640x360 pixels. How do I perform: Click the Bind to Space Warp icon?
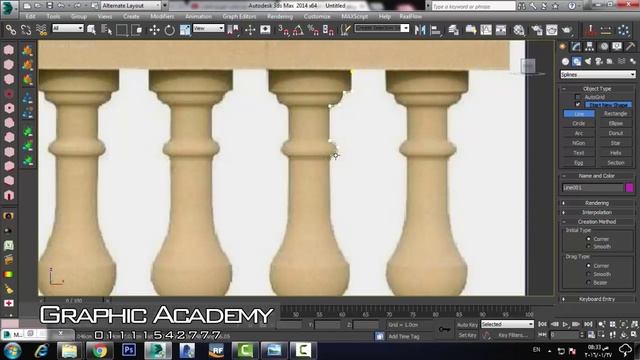pyautogui.click(x=41, y=30)
